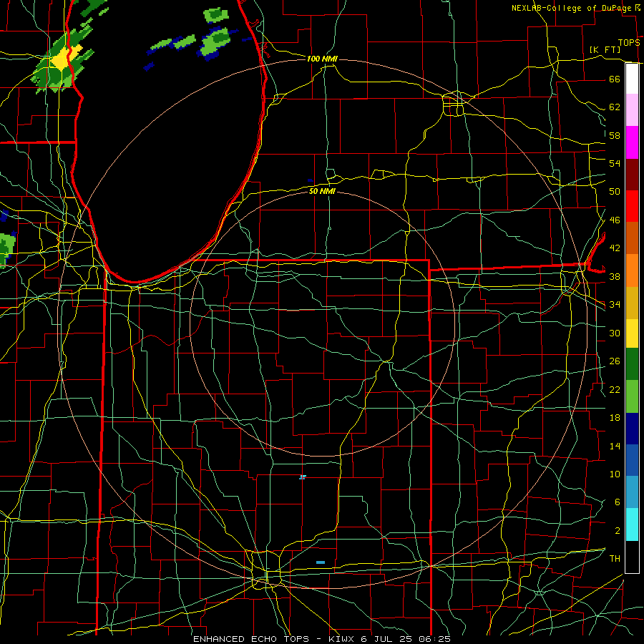Click the '38' legend value
This screenshot has width=644, height=644.
click(x=615, y=276)
